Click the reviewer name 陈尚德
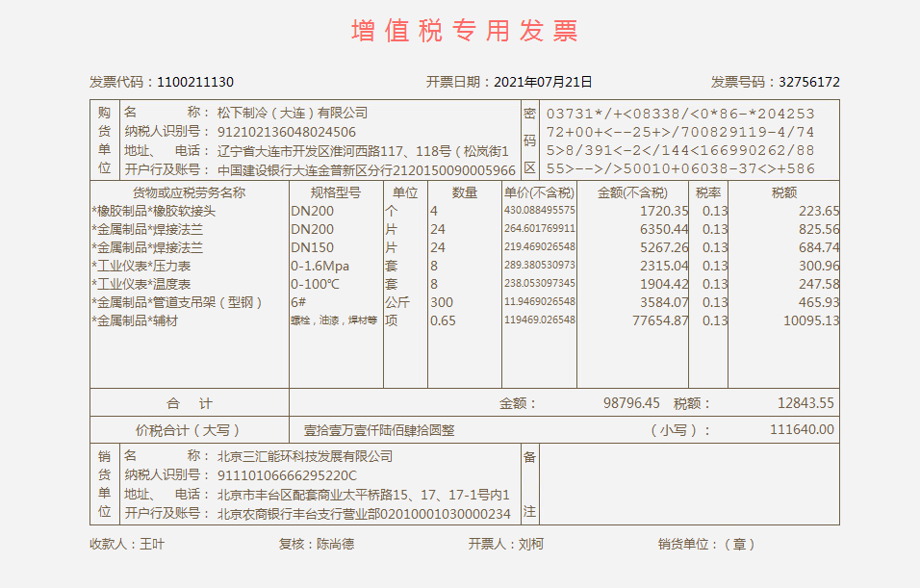 (x=335, y=544)
